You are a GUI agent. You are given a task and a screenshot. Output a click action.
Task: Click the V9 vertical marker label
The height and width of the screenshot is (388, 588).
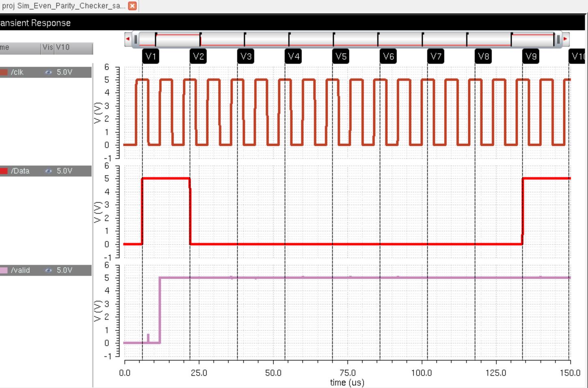click(x=531, y=56)
